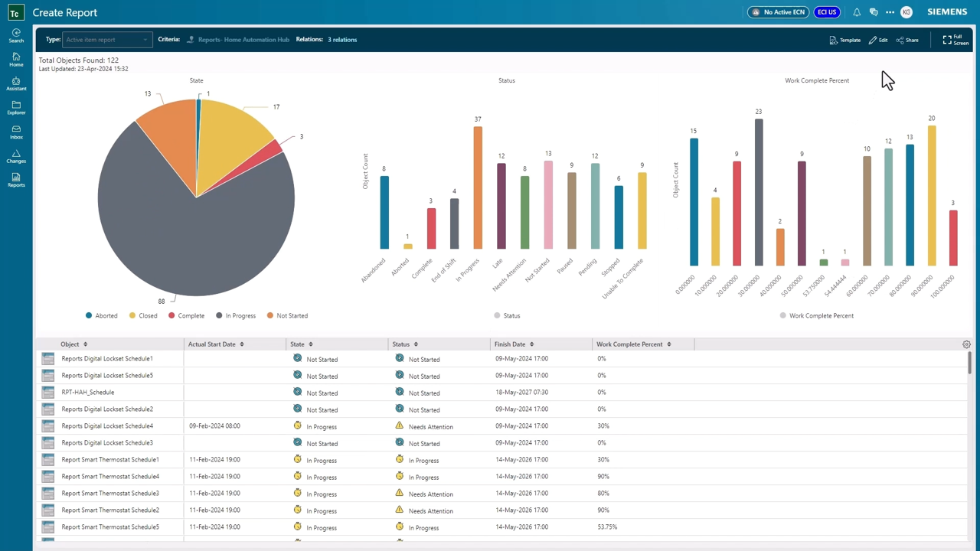Click the 90.000000 bar showing 20
Image resolution: width=980 pixels, height=551 pixels.
932,195
